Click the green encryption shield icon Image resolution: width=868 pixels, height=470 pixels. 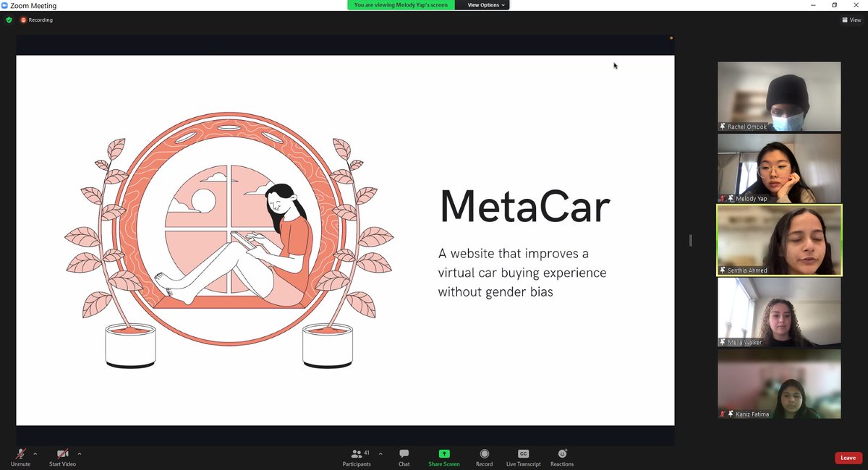9,20
